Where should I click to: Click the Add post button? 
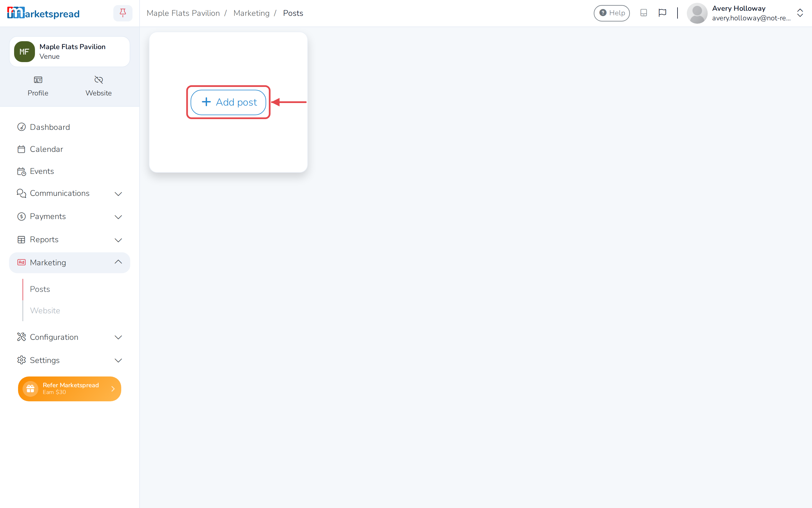pyautogui.click(x=228, y=102)
